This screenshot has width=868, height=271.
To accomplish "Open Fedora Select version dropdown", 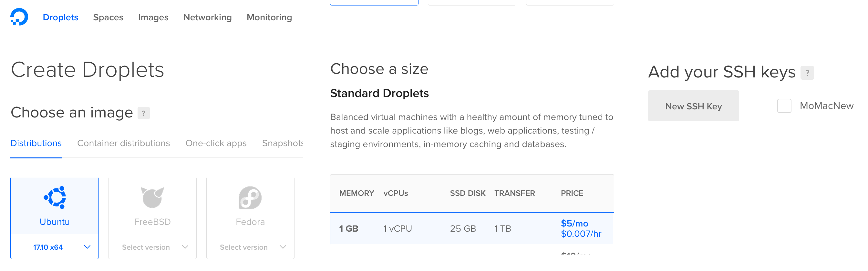I will click(x=250, y=247).
